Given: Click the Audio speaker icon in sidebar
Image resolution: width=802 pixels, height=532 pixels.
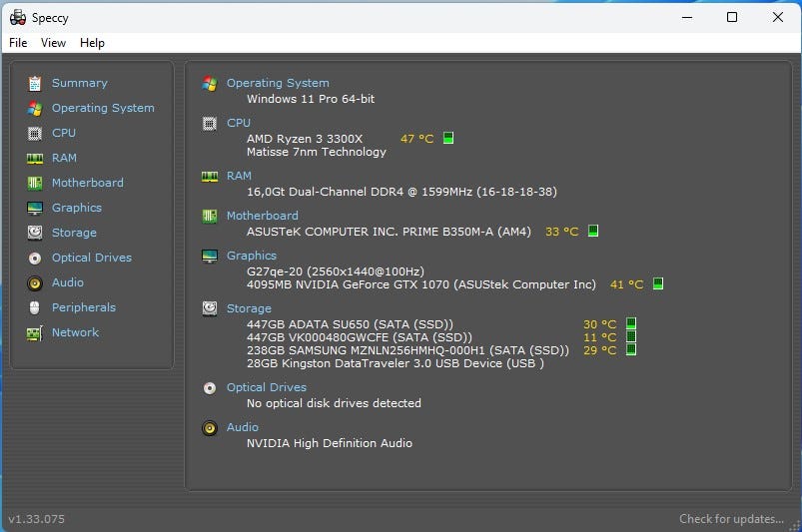Looking at the screenshot, I should click(x=35, y=283).
